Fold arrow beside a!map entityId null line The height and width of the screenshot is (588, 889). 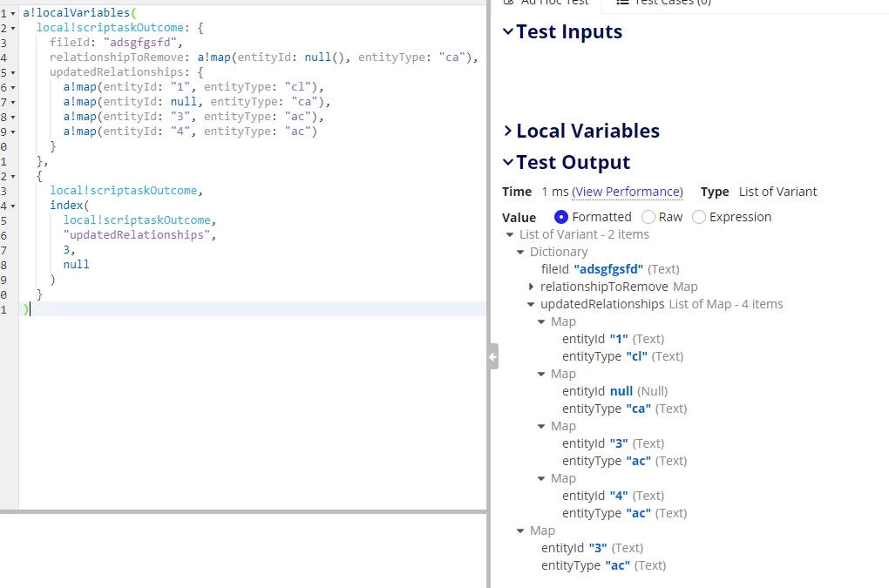click(13, 102)
